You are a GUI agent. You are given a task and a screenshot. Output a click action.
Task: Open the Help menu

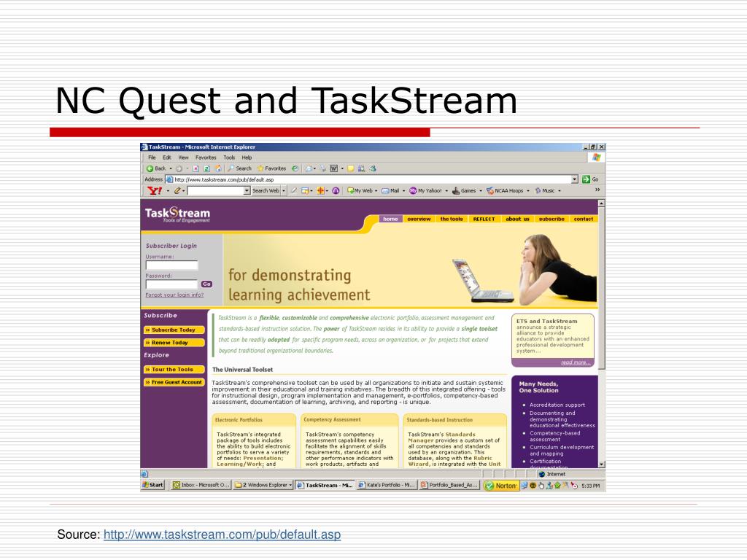coord(247,157)
